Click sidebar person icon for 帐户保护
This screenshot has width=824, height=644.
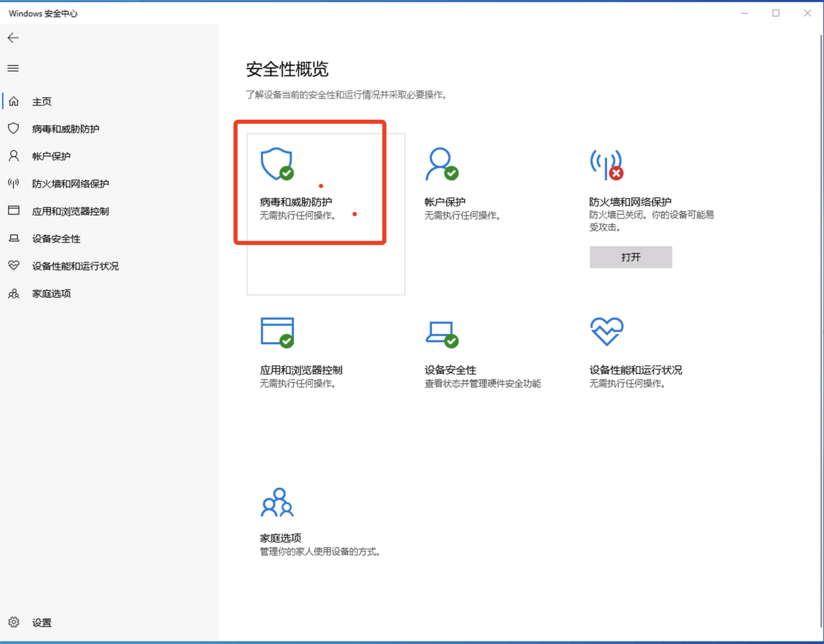[14, 156]
